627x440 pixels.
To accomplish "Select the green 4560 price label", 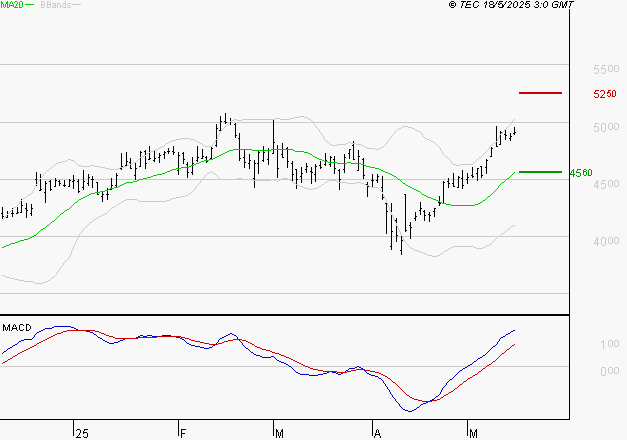I will tap(580, 173).
